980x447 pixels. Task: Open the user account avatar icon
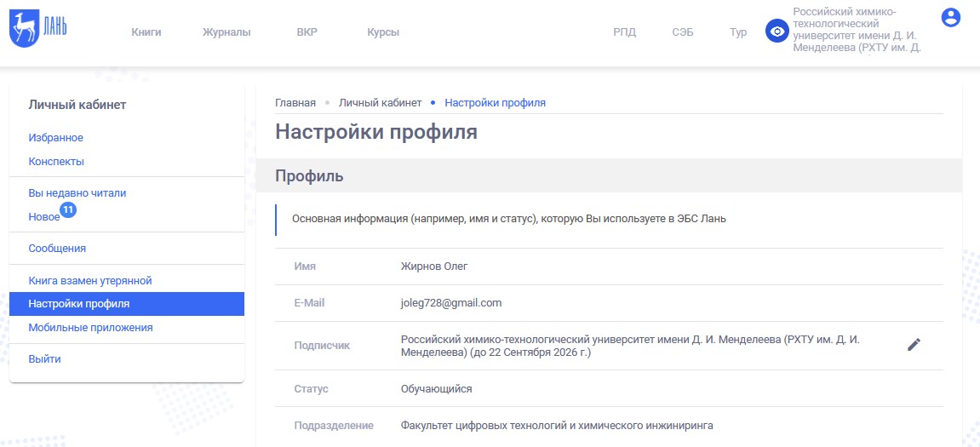(950, 17)
